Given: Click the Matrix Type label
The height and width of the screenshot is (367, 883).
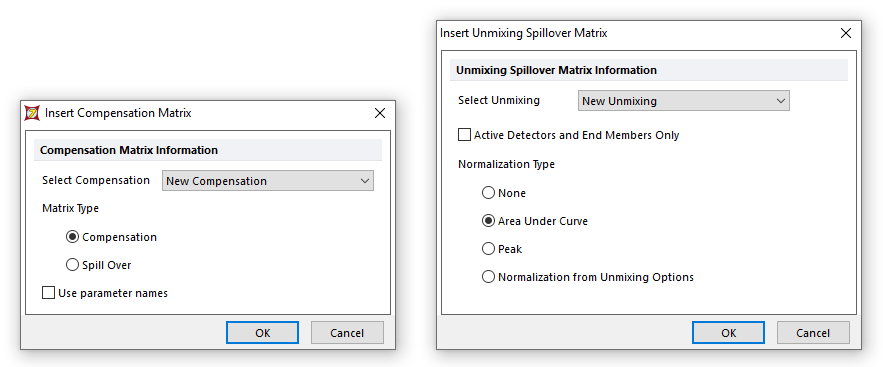Looking at the screenshot, I should tap(70, 208).
